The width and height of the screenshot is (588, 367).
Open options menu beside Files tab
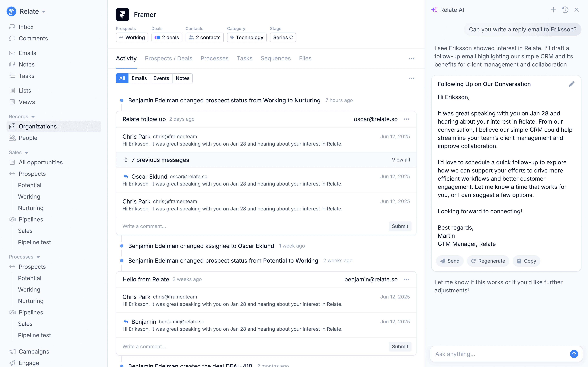411,59
